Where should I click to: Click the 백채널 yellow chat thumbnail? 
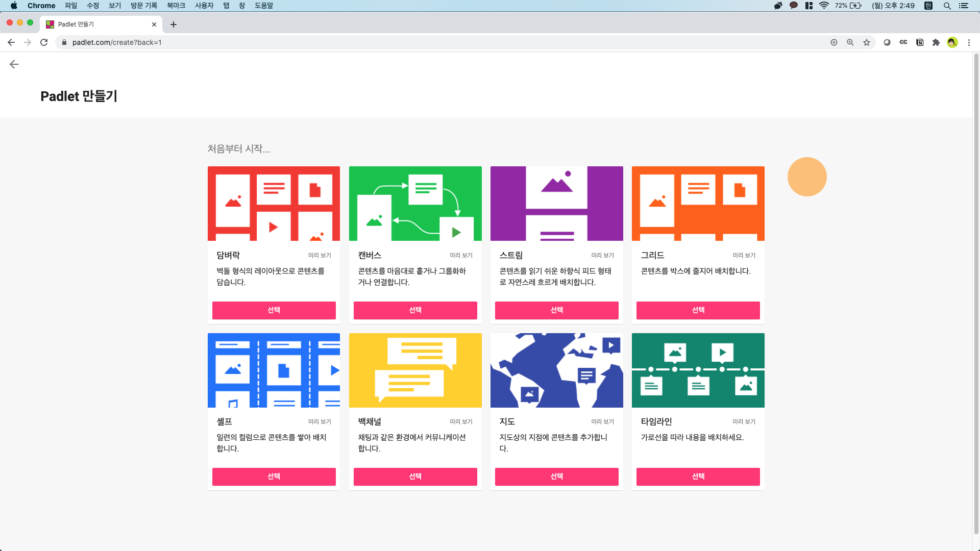point(415,370)
